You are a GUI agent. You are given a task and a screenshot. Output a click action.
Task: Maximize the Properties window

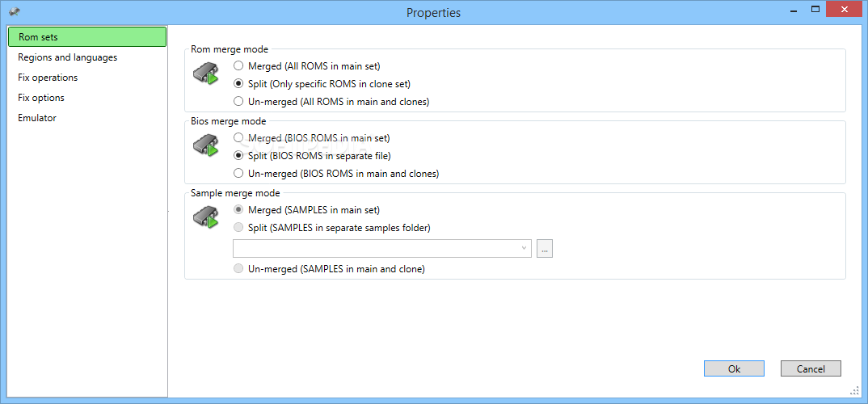click(815, 10)
